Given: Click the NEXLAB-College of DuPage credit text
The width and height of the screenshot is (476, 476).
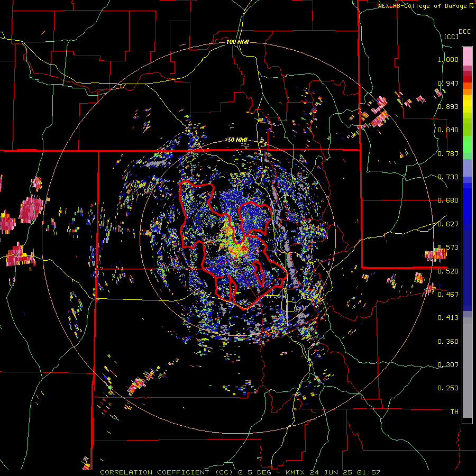Looking at the screenshot, I should [426, 6].
